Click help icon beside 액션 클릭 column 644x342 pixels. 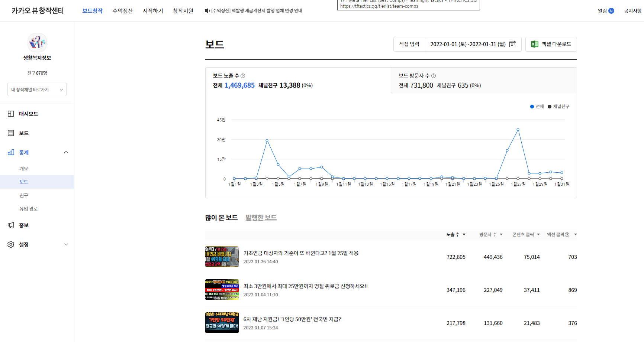tap(567, 235)
